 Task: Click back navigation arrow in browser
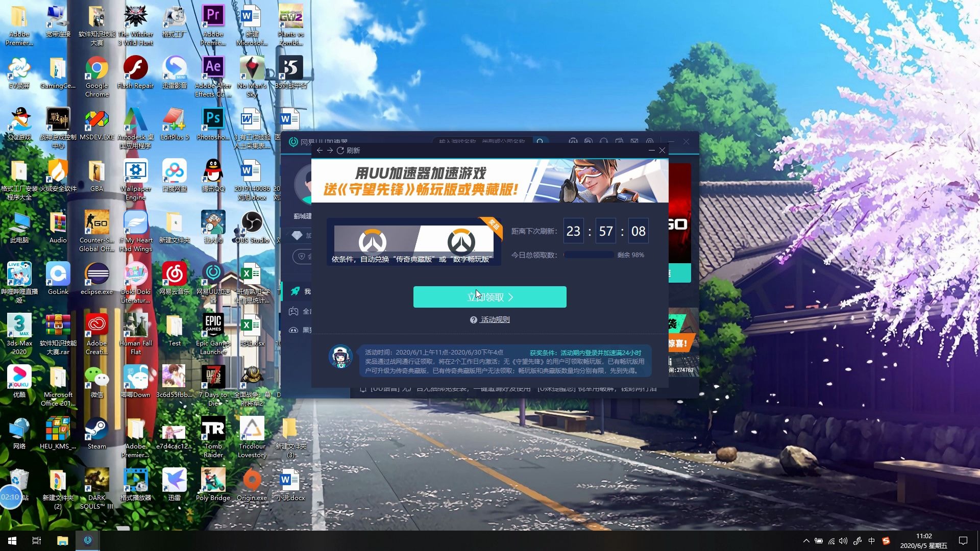(x=319, y=150)
